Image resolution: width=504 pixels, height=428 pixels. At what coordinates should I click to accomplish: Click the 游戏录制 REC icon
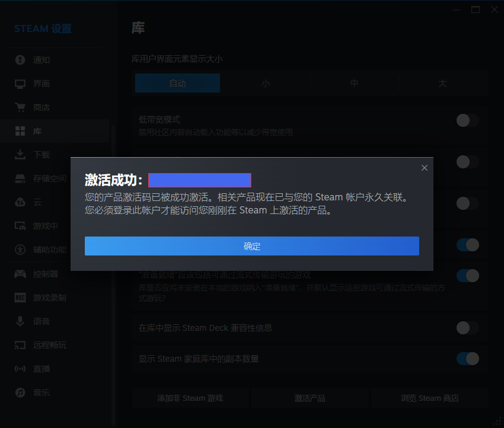pos(20,298)
